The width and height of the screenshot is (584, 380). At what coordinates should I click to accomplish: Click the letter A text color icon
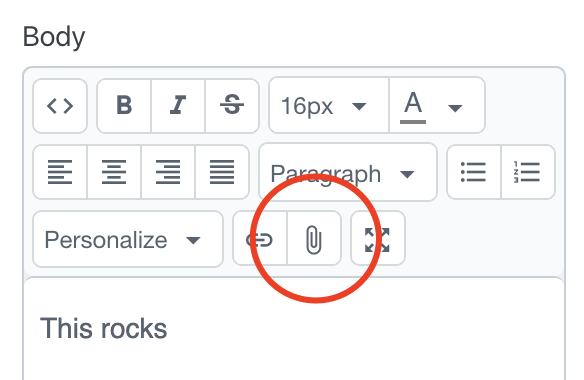(413, 106)
